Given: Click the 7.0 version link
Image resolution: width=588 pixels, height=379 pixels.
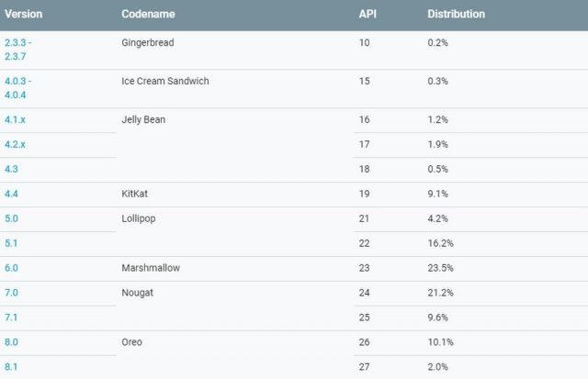Looking at the screenshot, I should (10, 294).
